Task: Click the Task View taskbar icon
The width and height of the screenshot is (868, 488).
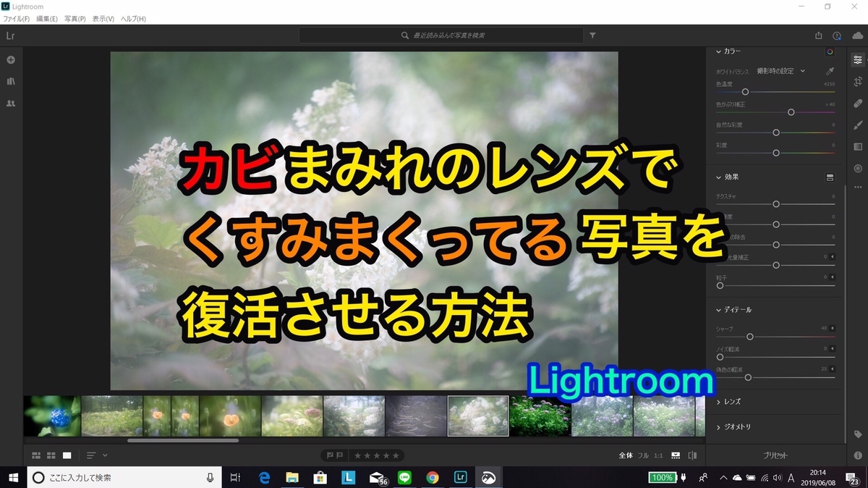Action: coord(234,477)
